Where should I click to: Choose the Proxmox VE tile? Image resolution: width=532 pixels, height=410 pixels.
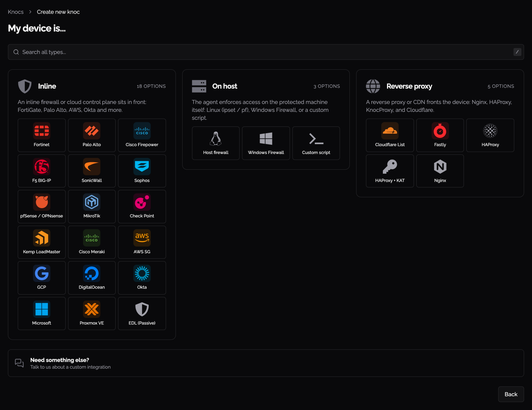tap(92, 313)
